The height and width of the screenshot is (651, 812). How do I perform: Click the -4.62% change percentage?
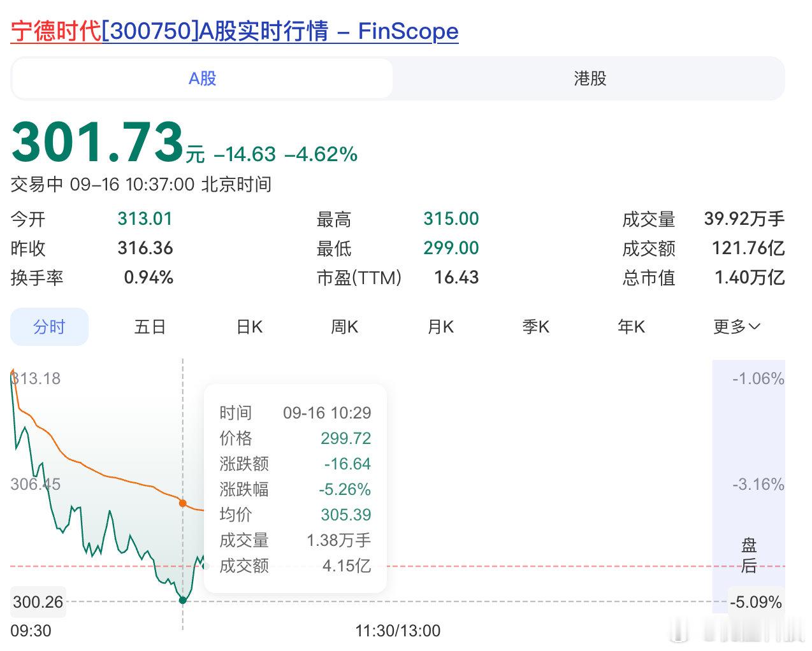tap(321, 154)
